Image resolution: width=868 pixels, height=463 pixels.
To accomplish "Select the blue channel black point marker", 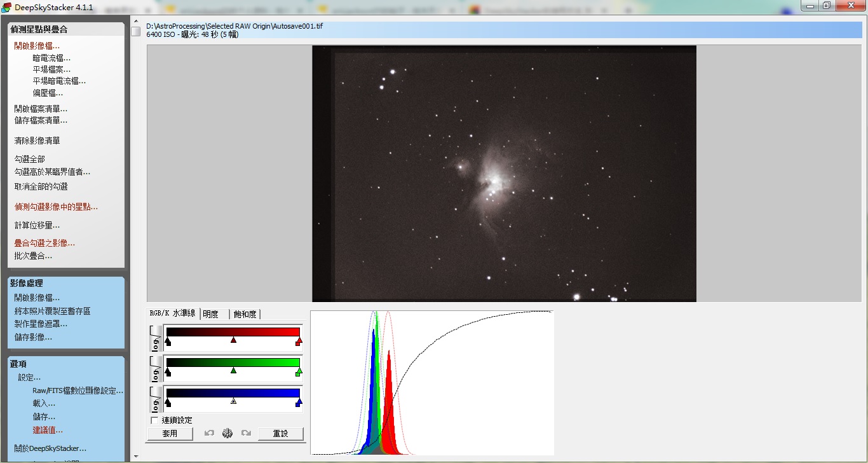I will click(168, 402).
